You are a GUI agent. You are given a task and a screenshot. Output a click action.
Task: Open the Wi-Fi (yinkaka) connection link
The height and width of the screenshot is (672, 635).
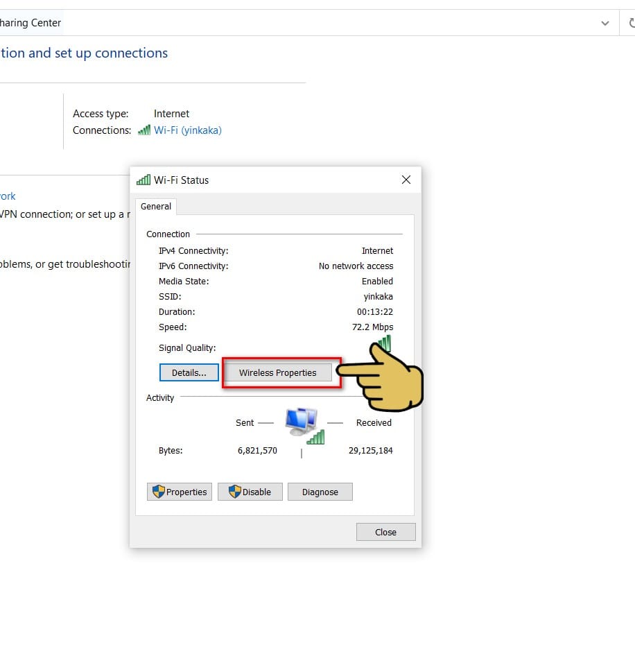(x=188, y=130)
